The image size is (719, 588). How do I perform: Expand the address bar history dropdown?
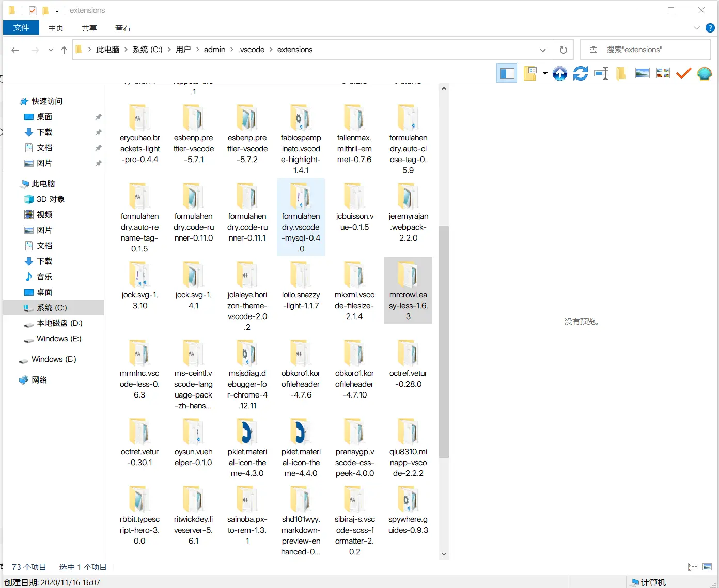click(x=542, y=50)
